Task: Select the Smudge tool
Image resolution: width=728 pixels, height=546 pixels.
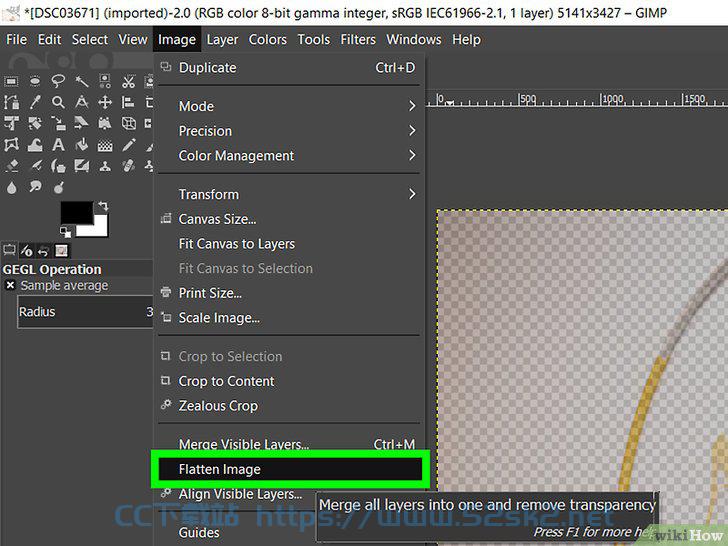Action: pos(35,187)
